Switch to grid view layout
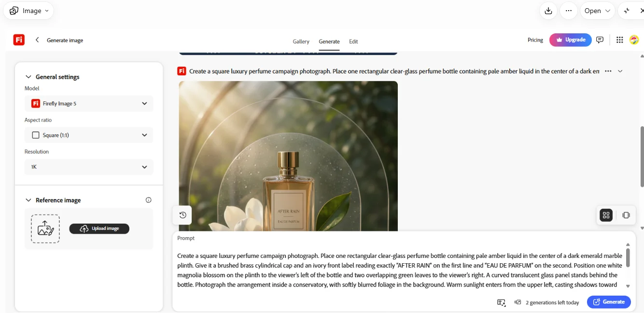This screenshot has height=313, width=644. (x=606, y=215)
